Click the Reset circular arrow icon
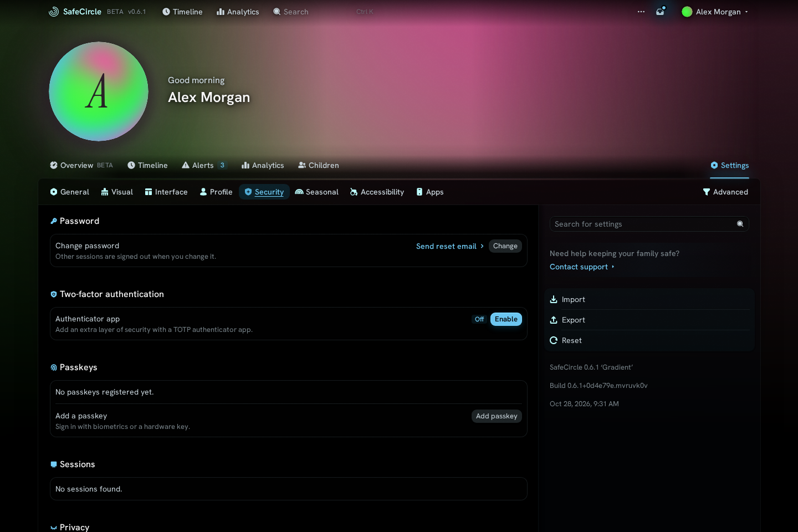 tap(554, 340)
